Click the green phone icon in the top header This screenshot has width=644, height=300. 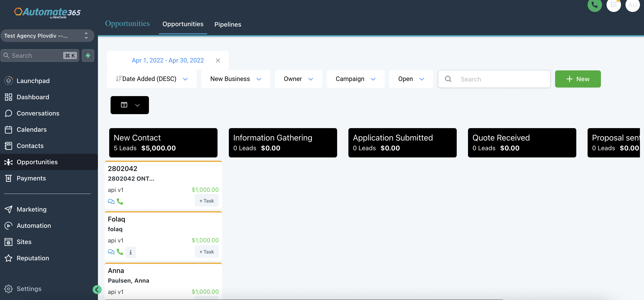pyautogui.click(x=595, y=5)
